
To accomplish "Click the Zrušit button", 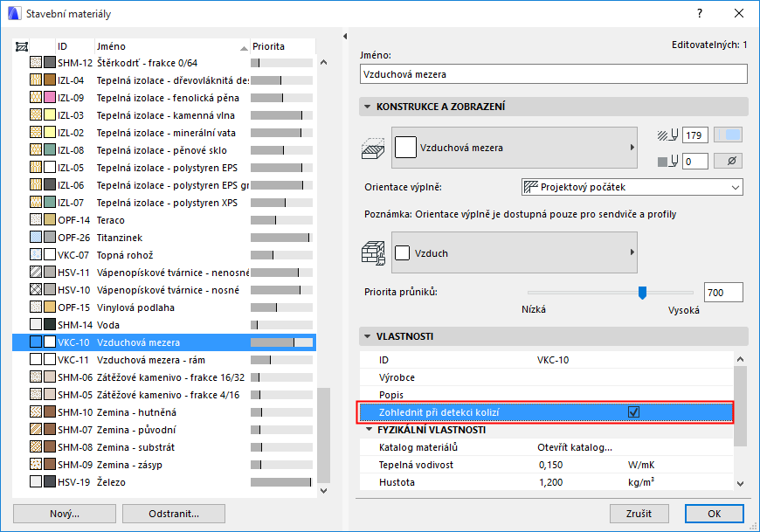I will pos(639,514).
